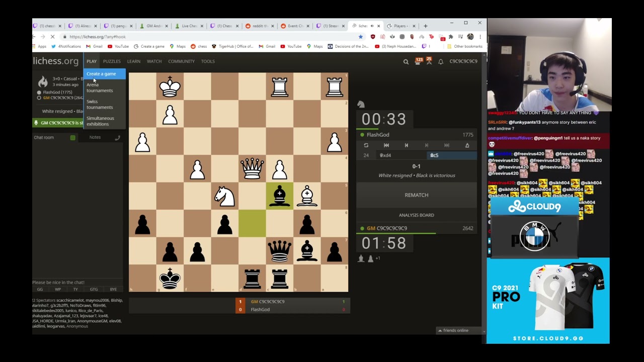
Task: Click the lichess.org logo link
Action: click(55, 61)
